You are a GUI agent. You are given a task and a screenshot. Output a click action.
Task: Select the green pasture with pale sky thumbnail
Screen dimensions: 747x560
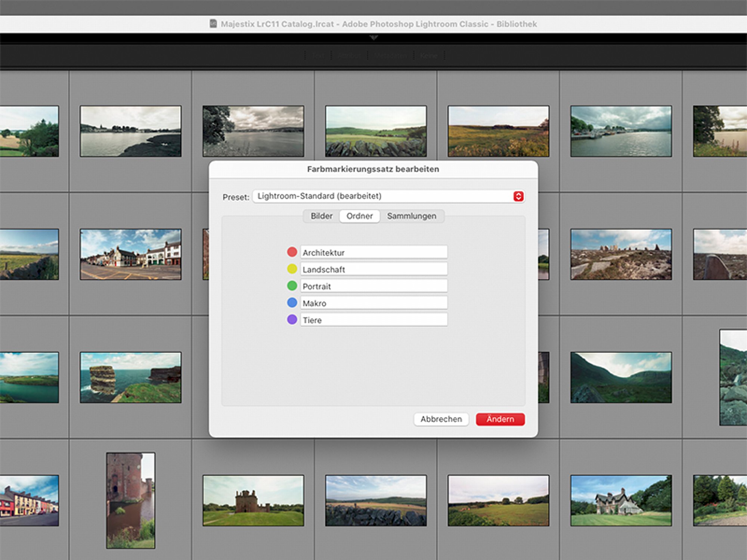tap(499, 501)
